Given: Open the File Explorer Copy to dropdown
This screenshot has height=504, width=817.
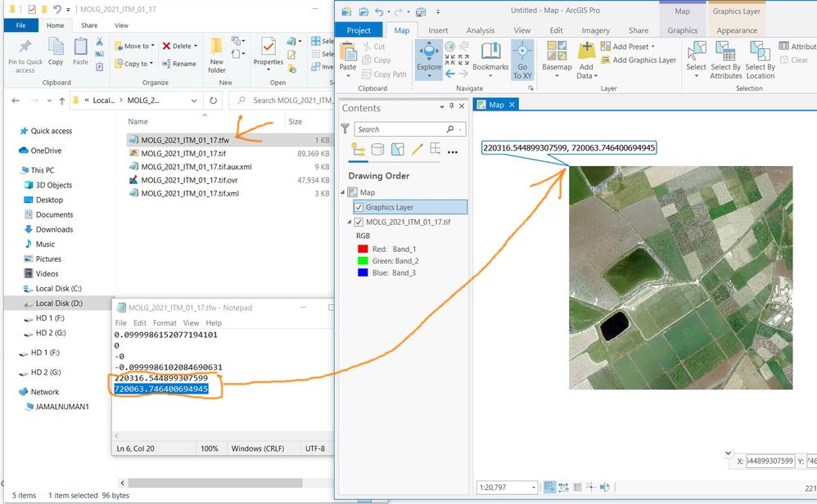Looking at the screenshot, I should click(151, 64).
